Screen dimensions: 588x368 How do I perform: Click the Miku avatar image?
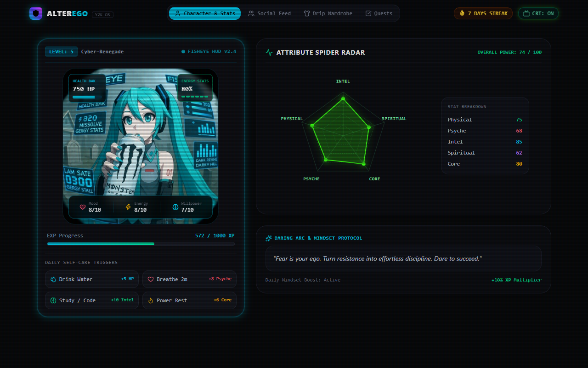[x=141, y=146]
